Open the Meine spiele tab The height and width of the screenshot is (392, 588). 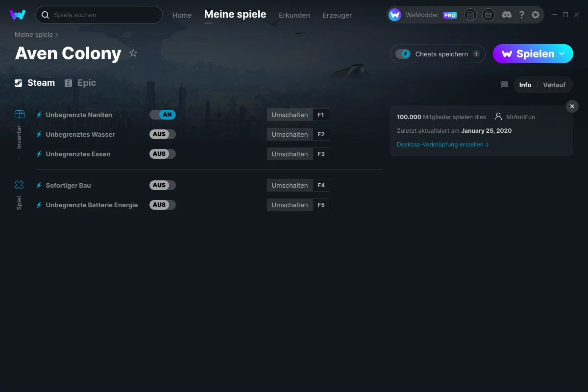point(235,14)
